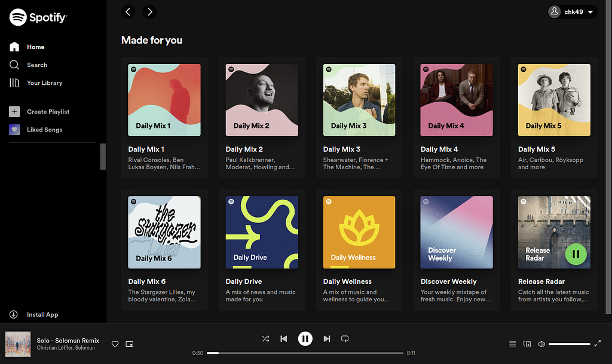Image resolution: width=612 pixels, height=364 pixels.
Task: Click the Daily Drive arrow cover
Action: pyautogui.click(x=262, y=232)
